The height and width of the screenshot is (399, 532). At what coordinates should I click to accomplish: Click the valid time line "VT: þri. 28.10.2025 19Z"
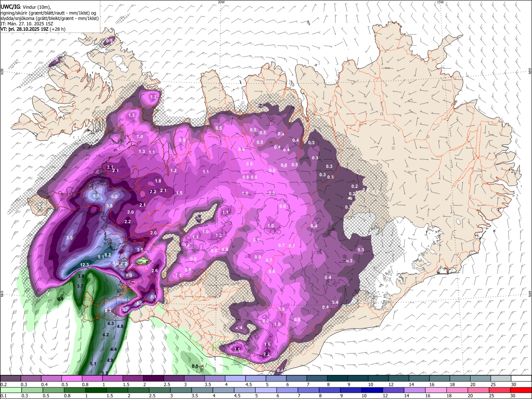(x=25, y=30)
